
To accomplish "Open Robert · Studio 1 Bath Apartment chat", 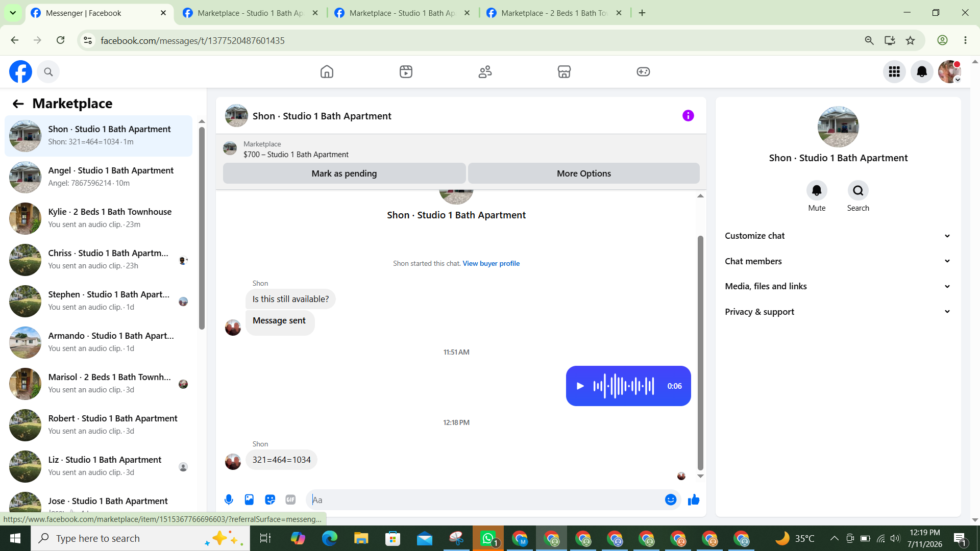I will 99,425.
